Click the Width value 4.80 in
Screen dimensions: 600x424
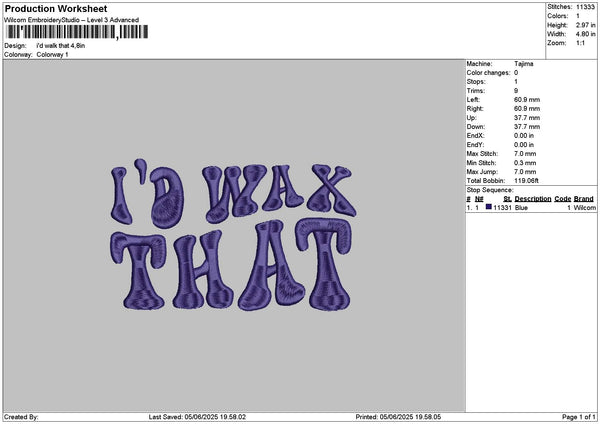coord(585,34)
